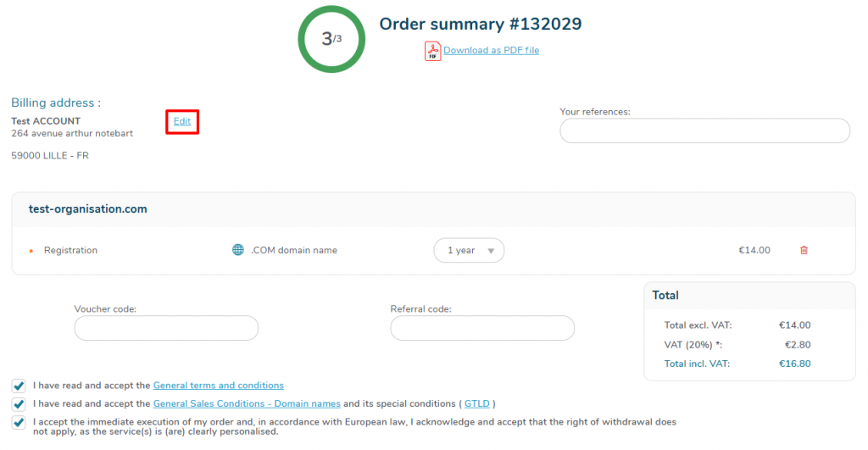868x450 pixels.
Task: Click the Total incl. VAT amount
Action: coord(794,364)
